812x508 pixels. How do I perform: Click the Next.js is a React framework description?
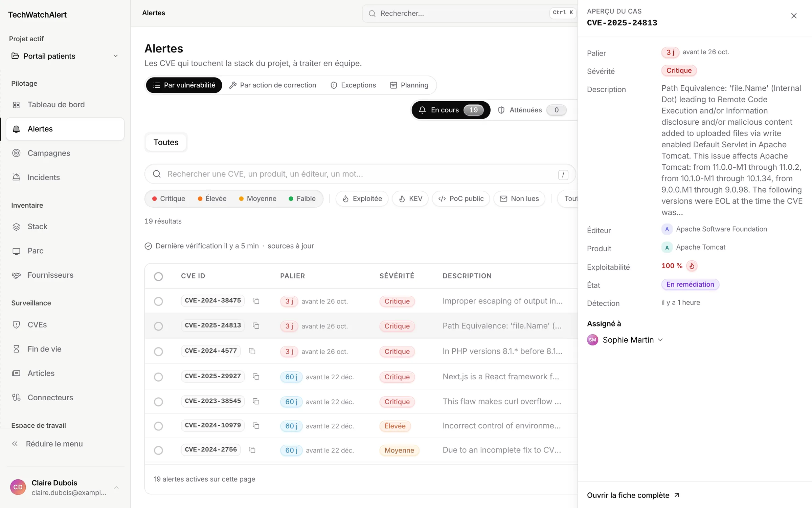[501, 377]
